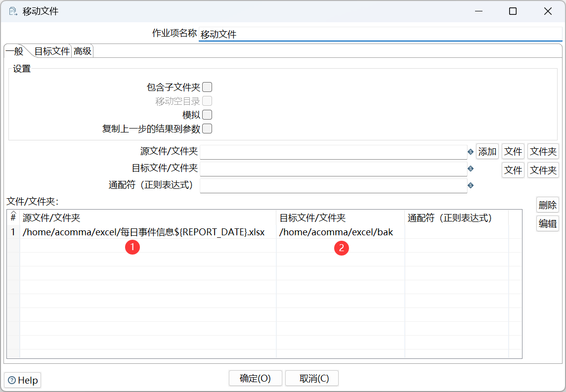Image resolution: width=566 pixels, height=392 pixels.
Task: Click the 添加 button
Action: (x=487, y=152)
